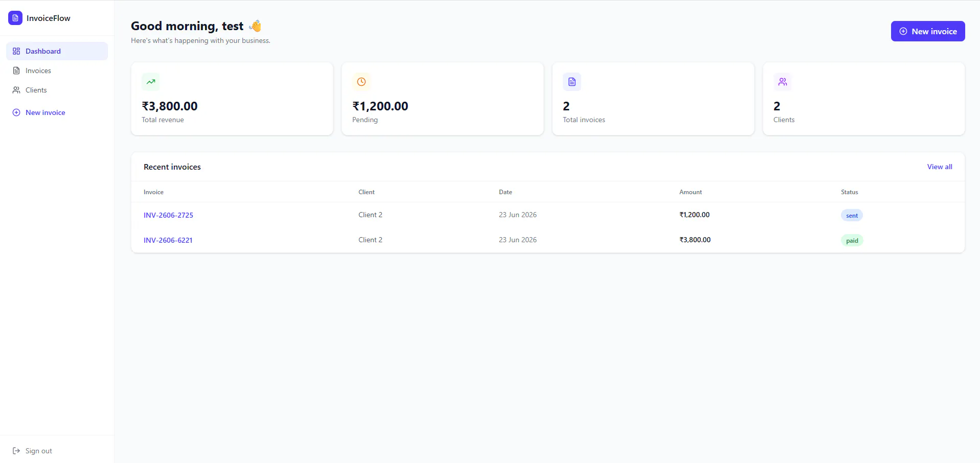Click the Clients people icon in sidebar
980x463 pixels.
tap(16, 90)
